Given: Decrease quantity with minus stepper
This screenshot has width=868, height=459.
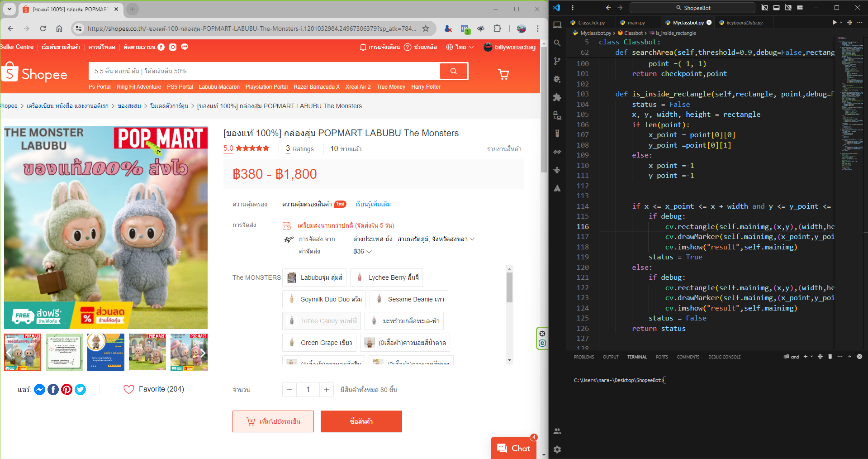Looking at the screenshot, I should pos(289,390).
